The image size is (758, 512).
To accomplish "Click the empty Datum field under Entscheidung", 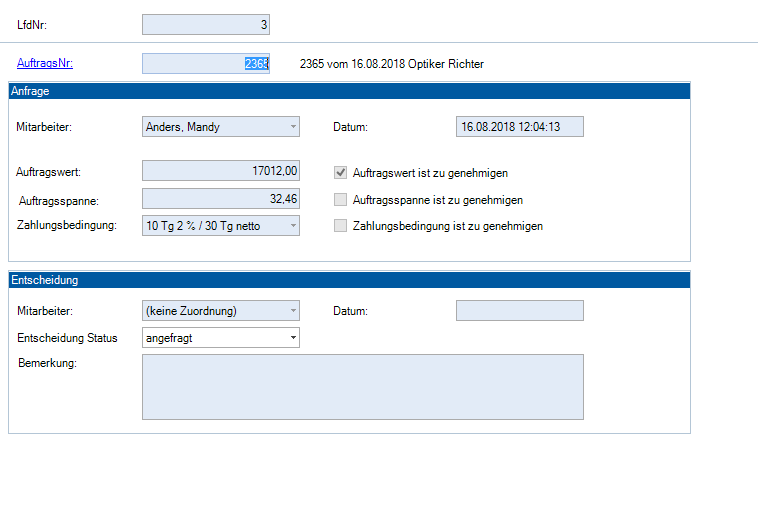I will tap(519, 311).
